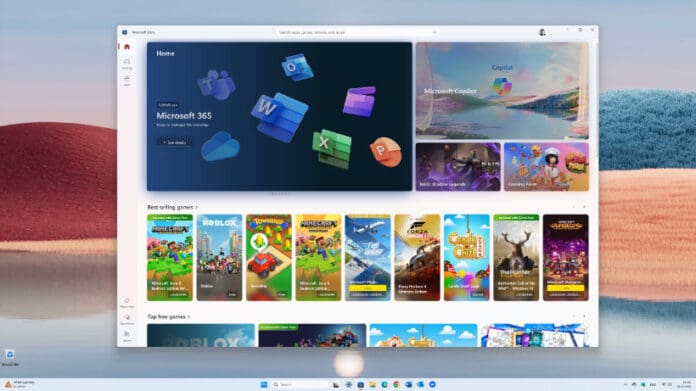
Task: Open the user profile avatar
Action: 542,32
